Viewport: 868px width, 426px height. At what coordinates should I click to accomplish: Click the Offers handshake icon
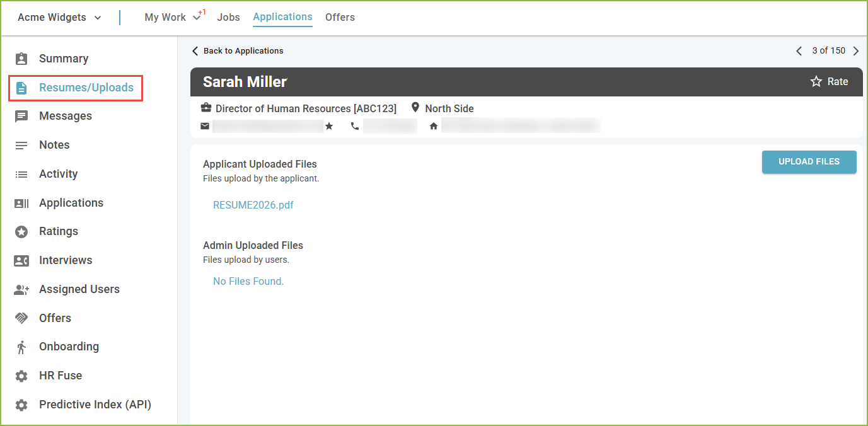(21, 318)
